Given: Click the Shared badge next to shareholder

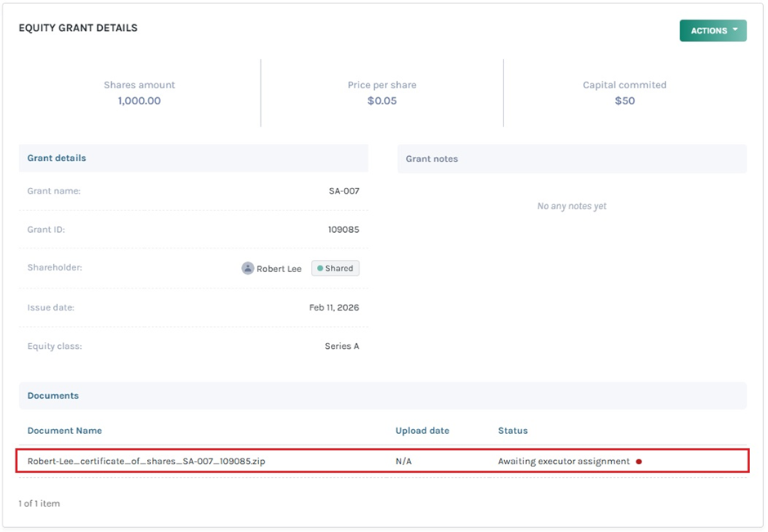Looking at the screenshot, I should coord(335,268).
